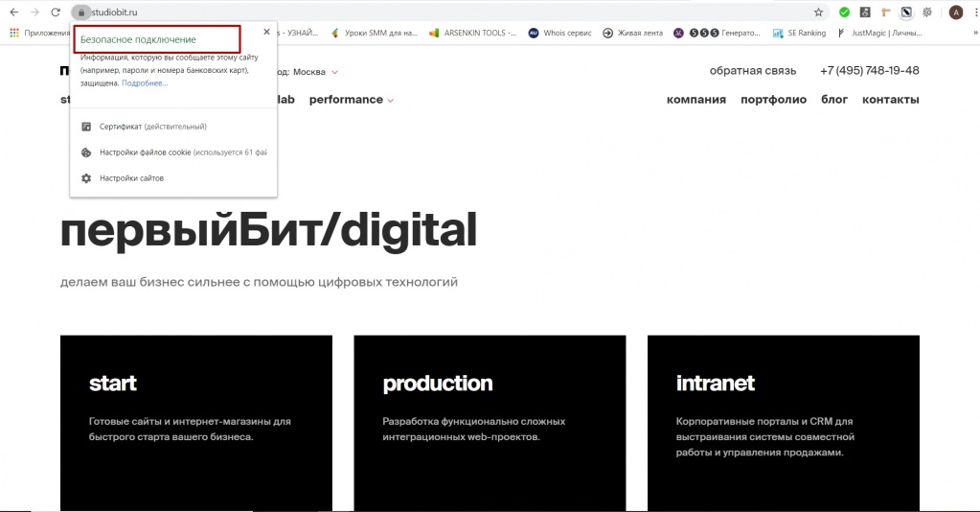Click the green checkmark extension icon
The width and height of the screenshot is (980, 512).
[844, 12]
